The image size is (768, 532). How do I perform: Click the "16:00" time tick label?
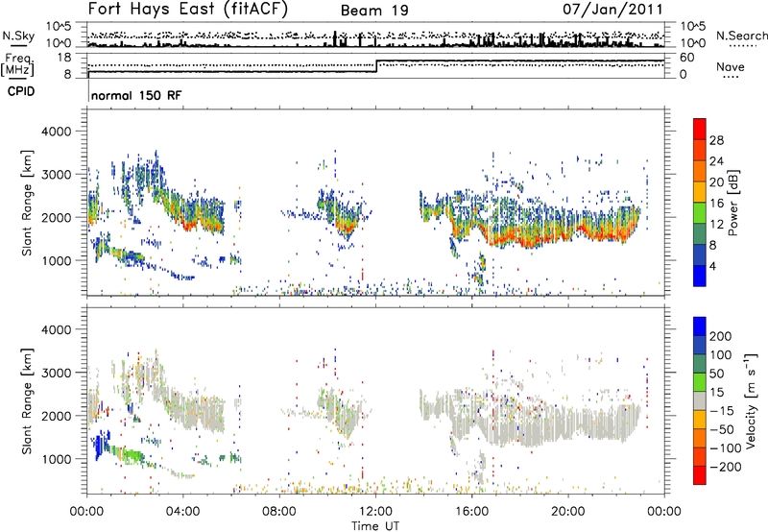click(471, 512)
